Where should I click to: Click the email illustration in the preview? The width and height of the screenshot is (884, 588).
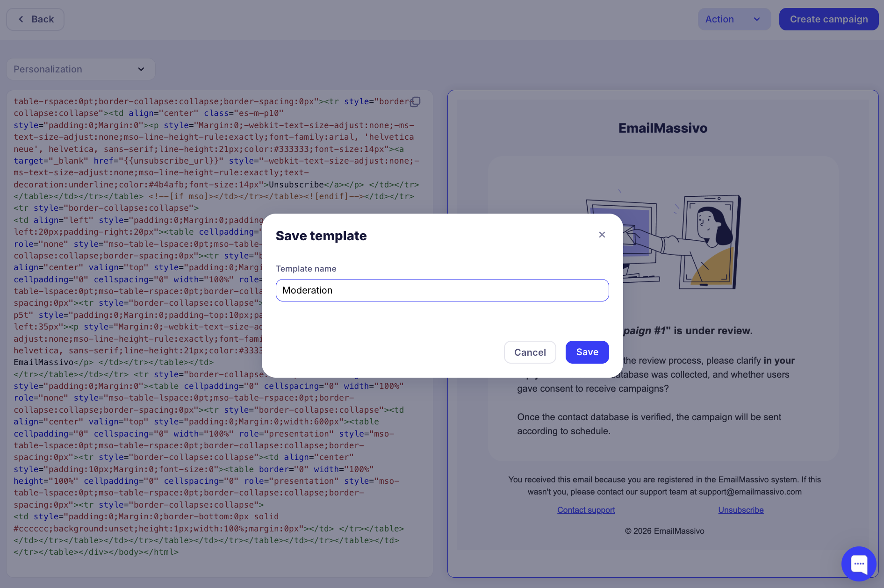663,241
